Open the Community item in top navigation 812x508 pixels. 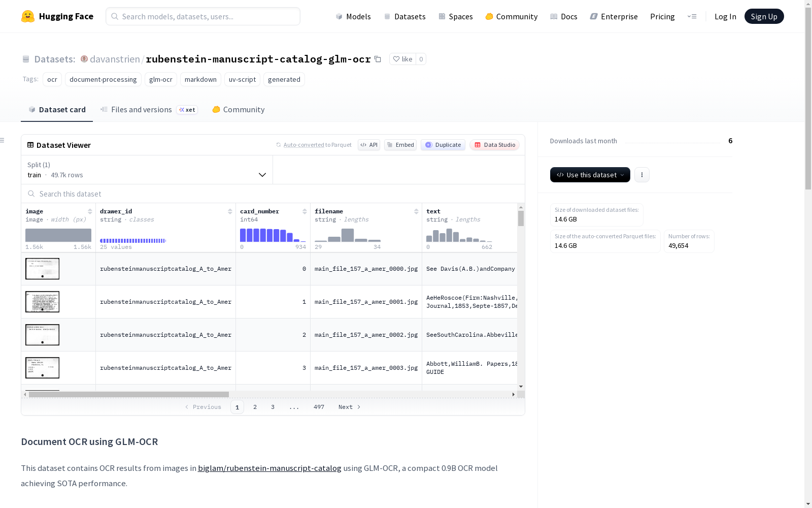pos(511,16)
